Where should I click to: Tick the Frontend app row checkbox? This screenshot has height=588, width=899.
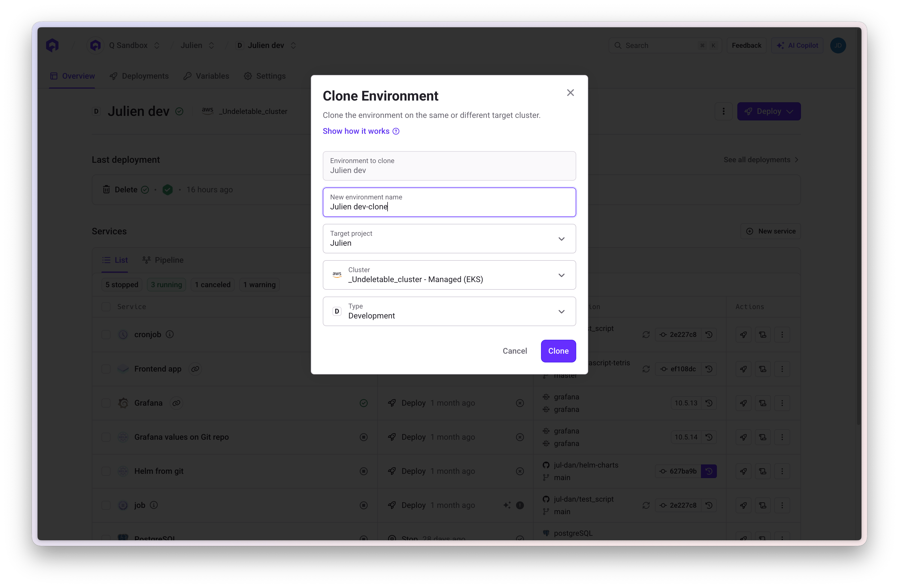(x=106, y=369)
